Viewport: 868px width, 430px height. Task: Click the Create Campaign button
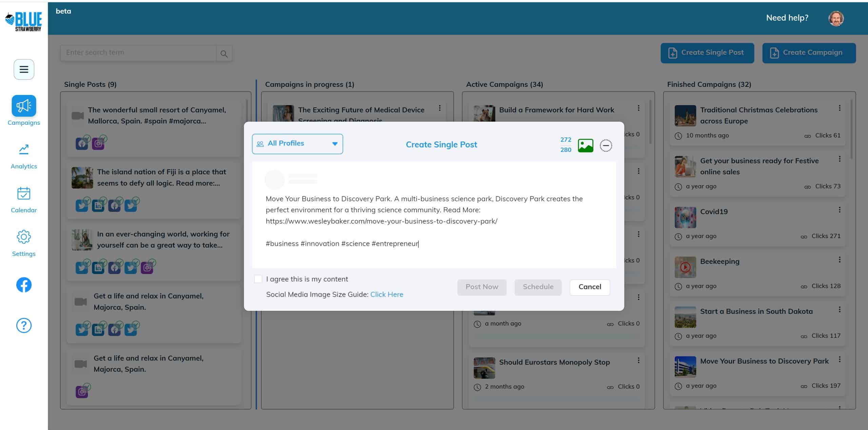point(809,53)
